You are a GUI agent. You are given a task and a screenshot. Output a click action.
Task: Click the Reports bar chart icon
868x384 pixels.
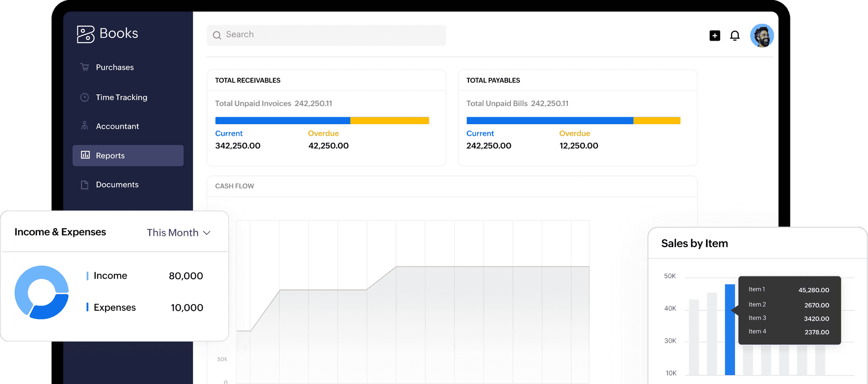(x=85, y=155)
